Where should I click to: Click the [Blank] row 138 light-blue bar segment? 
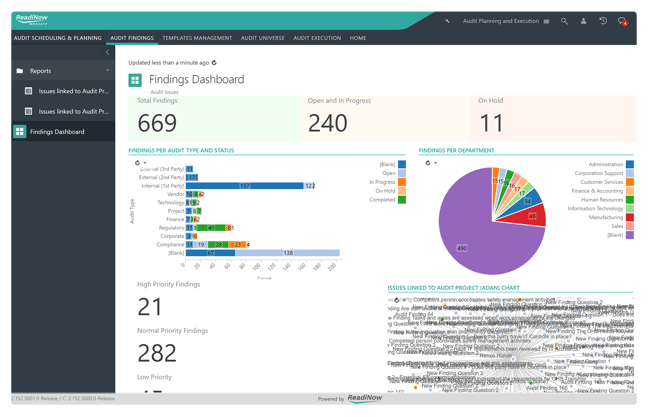click(x=288, y=253)
